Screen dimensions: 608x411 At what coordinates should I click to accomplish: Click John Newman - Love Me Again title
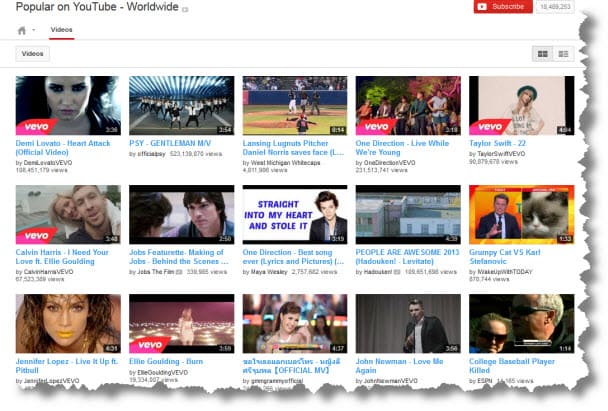399,366
